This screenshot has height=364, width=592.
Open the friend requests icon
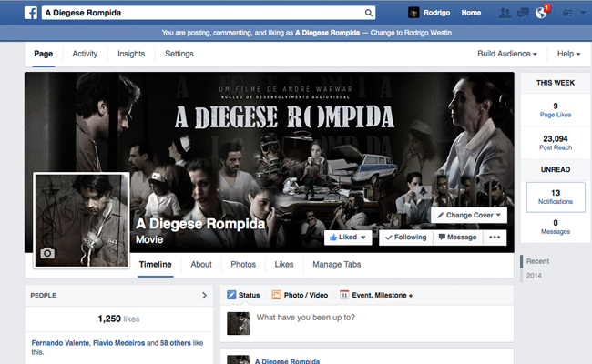(505, 13)
